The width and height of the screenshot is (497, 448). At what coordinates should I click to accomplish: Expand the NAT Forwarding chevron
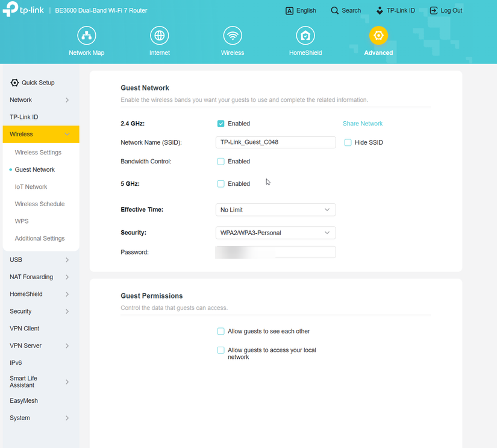(x=67, y=277)
